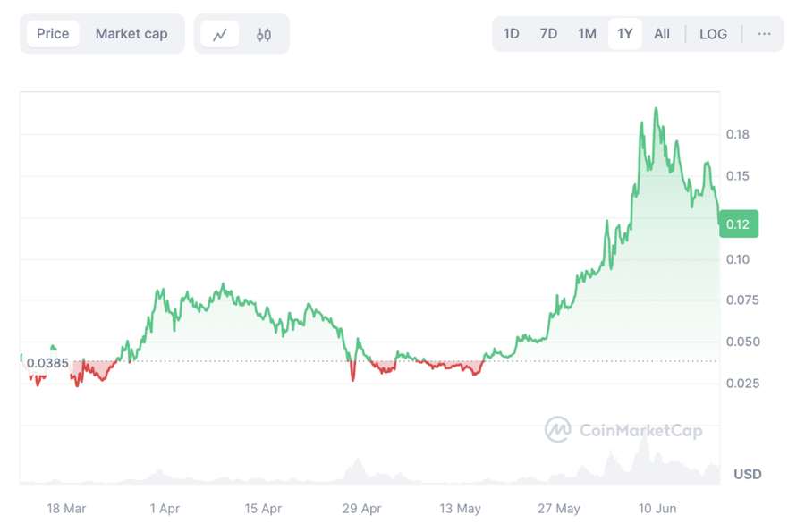This screenshot has width=805, height=532.
Task: Enable the Market cap display mode
Action: pyautogui.click(x=131, y=33)
